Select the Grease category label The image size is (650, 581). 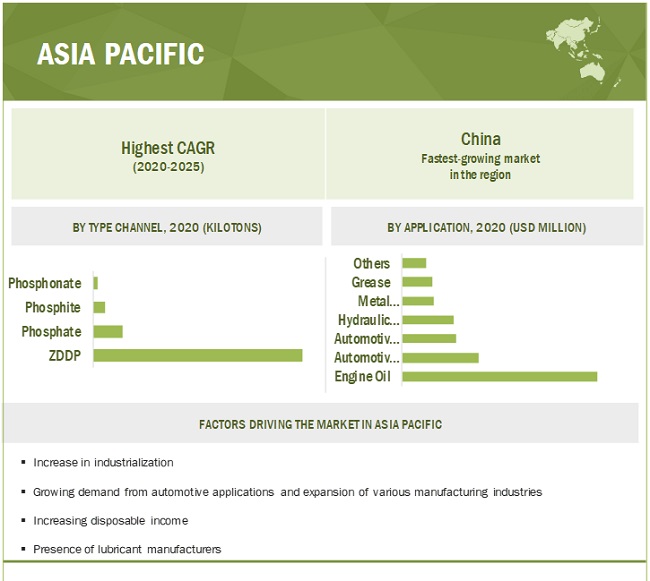[371, 282]
